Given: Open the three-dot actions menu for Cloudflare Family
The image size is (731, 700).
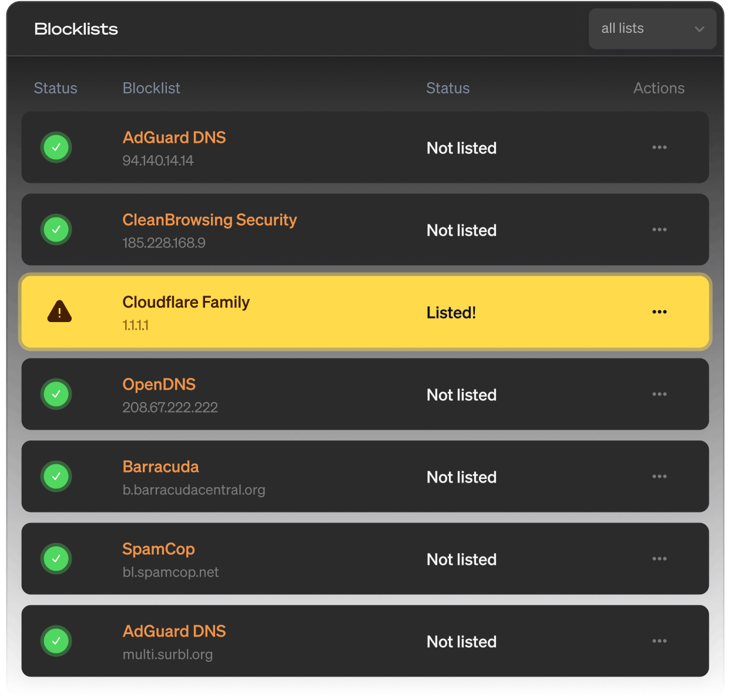Looking at the screenshot, I should point(659,312).
